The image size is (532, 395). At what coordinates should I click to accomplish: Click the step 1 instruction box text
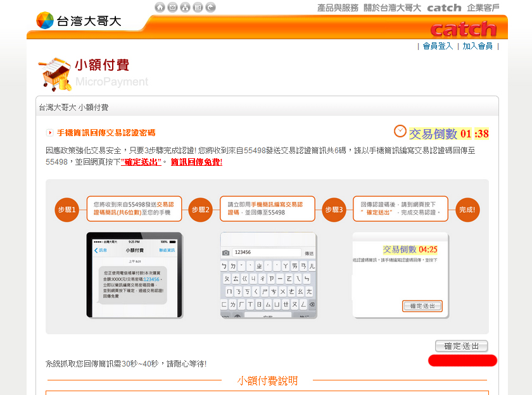pos(134,208)
